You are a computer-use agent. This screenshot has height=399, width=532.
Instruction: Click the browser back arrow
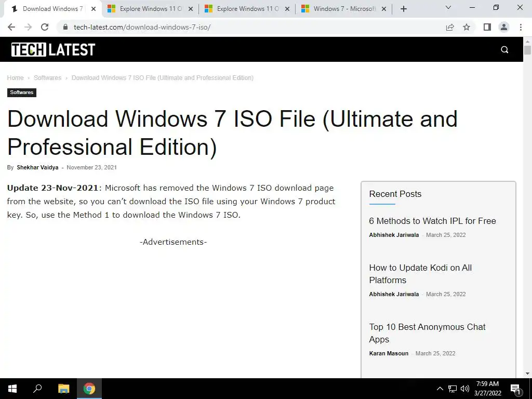point(11,27)
